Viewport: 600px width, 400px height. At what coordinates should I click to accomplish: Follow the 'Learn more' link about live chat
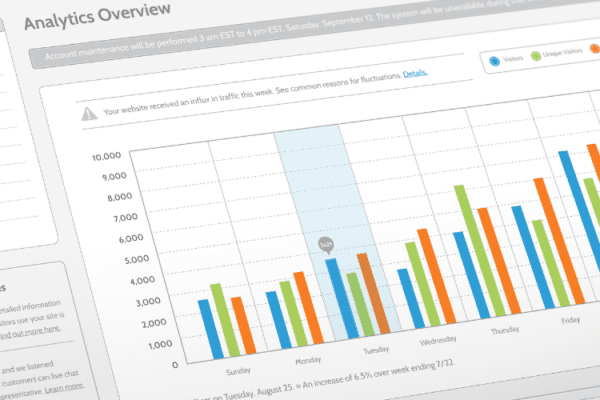pyautogui.click(x=64, y=388)
